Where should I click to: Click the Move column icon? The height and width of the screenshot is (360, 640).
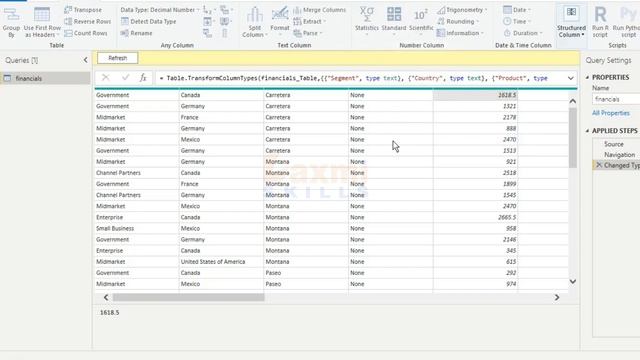[x=224, y=21]
